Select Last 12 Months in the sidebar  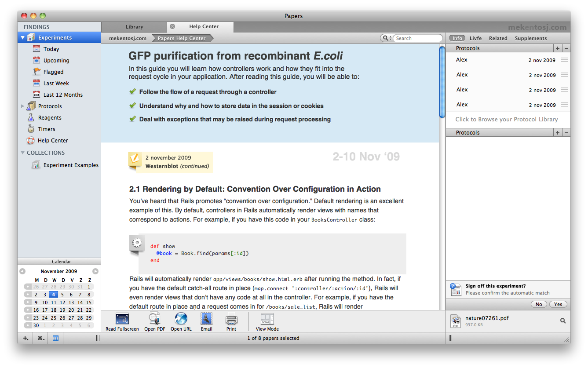63,95
